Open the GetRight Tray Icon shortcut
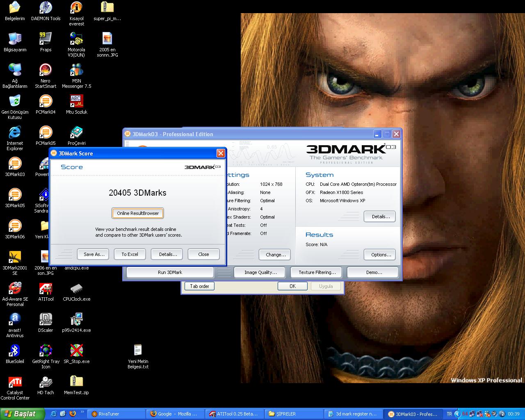525x420 pixels. (x=46, y=356)
